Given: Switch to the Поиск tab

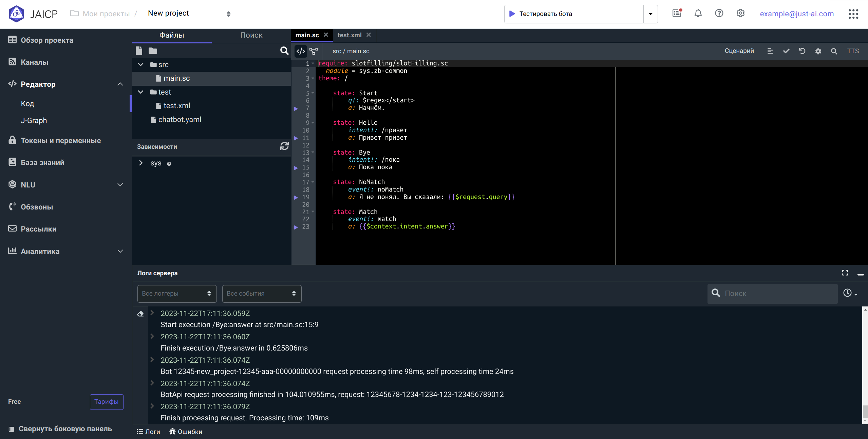Looking at the screenshot, I should (251, 35).
